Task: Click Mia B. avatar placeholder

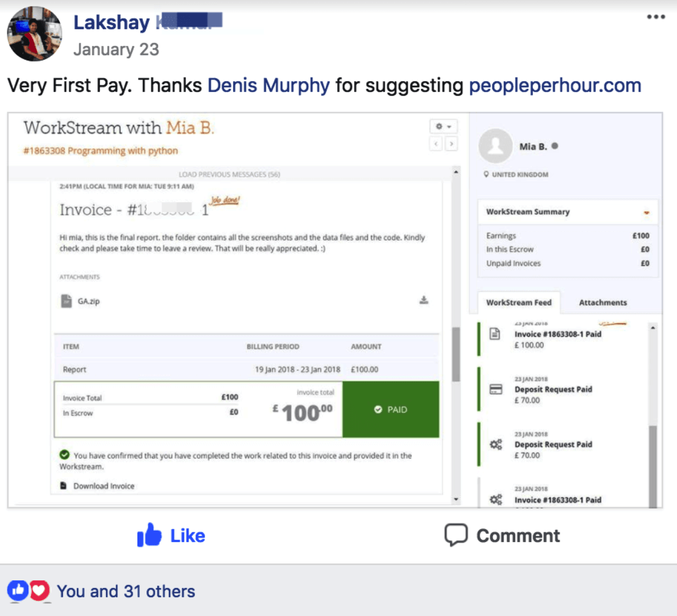Action: [495, 146]
